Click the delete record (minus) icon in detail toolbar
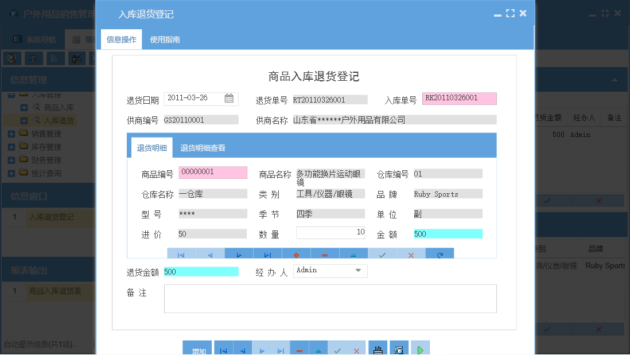This screenshot has height=364, width=630. point(325,253)
